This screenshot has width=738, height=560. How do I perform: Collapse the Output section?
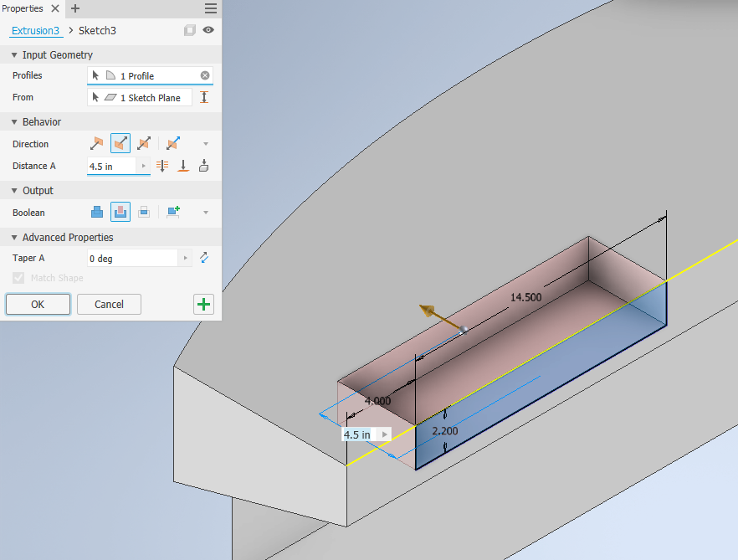[x=14, y=191]
